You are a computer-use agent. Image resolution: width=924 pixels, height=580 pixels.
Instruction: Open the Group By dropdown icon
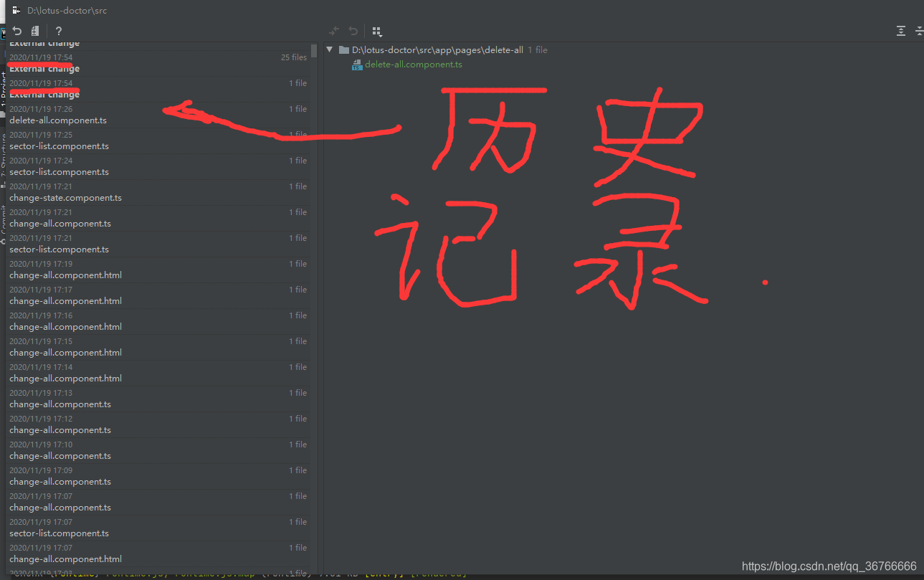point(377,31)
